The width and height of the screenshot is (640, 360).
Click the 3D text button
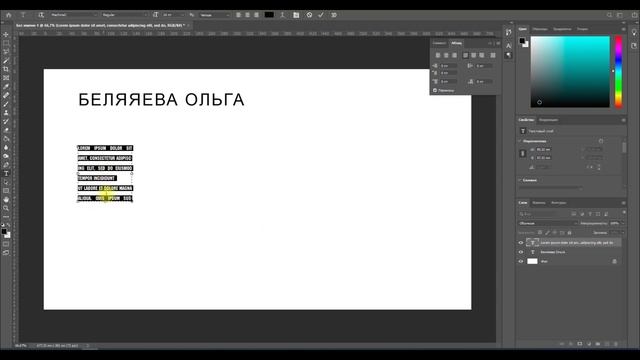click(334, 15)
